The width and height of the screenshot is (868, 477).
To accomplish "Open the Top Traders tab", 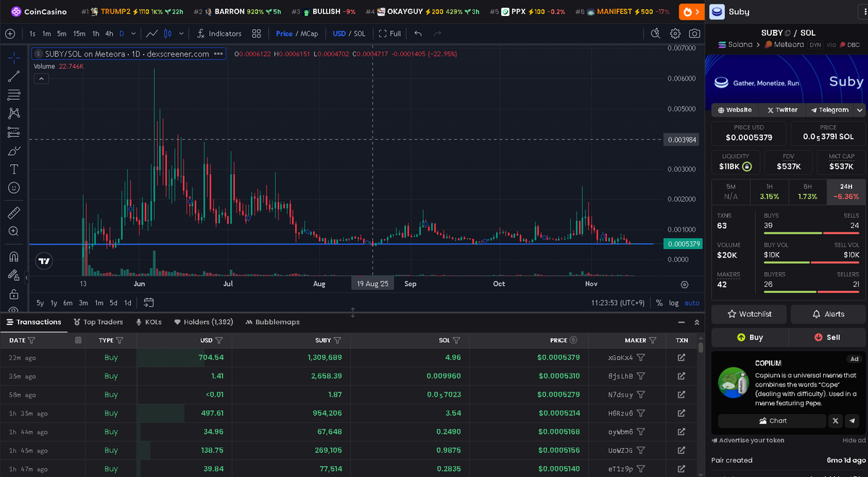I will (x=98, y=322).
